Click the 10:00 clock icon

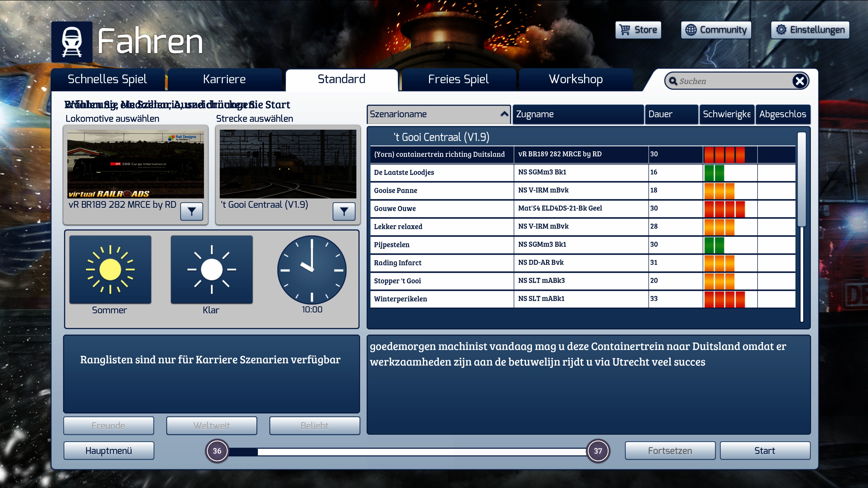312,270
